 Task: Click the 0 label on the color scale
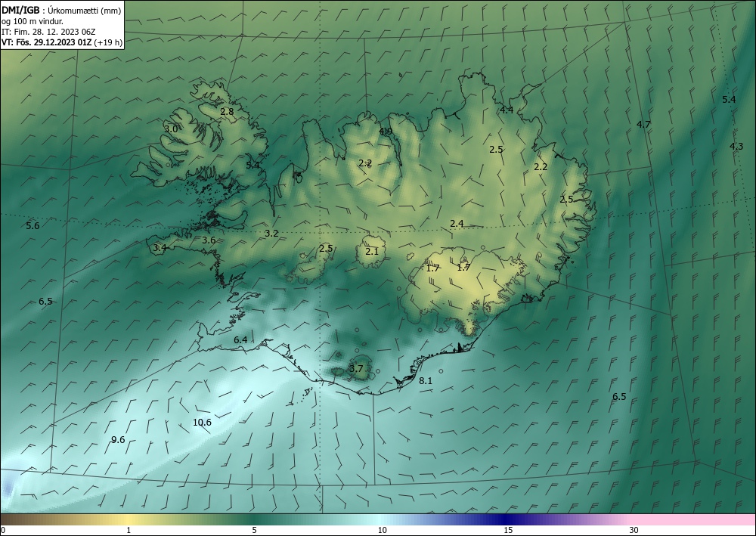tap(3, 530)
